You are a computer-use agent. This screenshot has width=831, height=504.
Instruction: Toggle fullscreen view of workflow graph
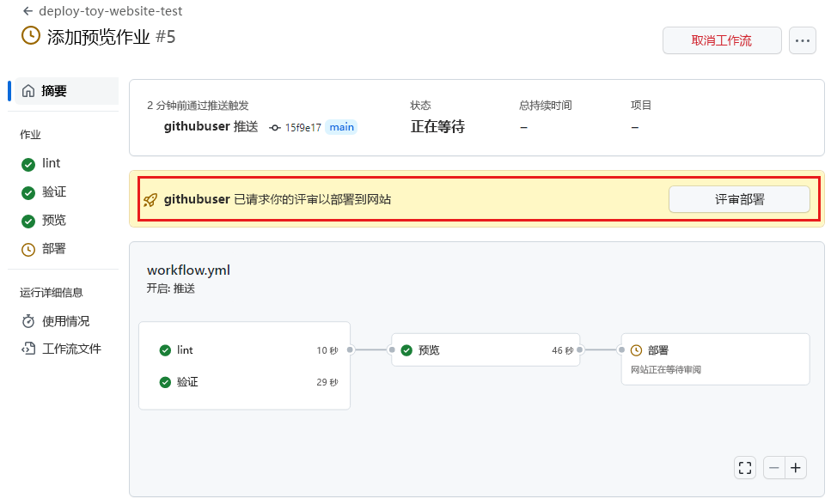coord(745,468)
